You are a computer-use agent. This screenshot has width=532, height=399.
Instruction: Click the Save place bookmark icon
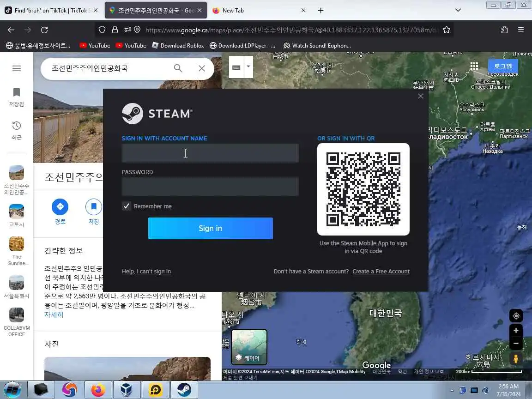click(x=94, y=206)
